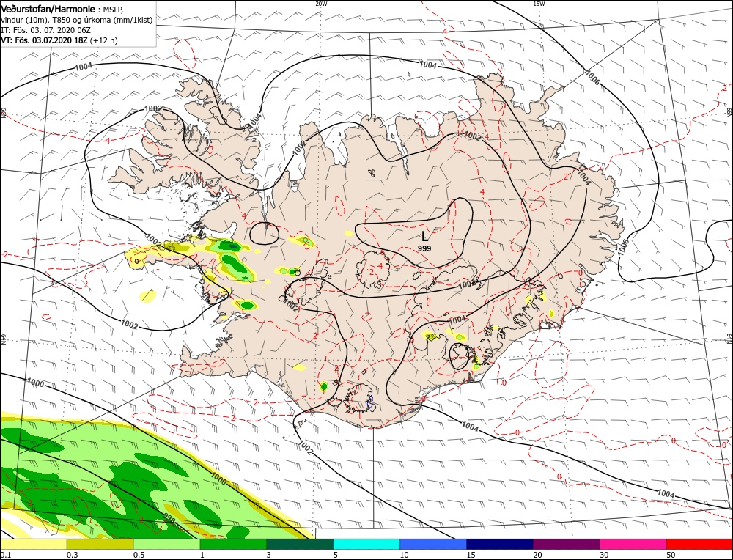Screen dimensions: 733x560
Task: Click the '20' legend value
Action: click(x=537, y=555)
